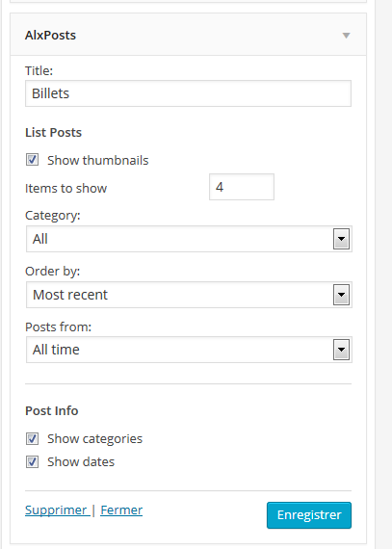Click the Show dates label text
Image resolution: width=392 pixels, height=549 pixels.
tap(81, 461)
